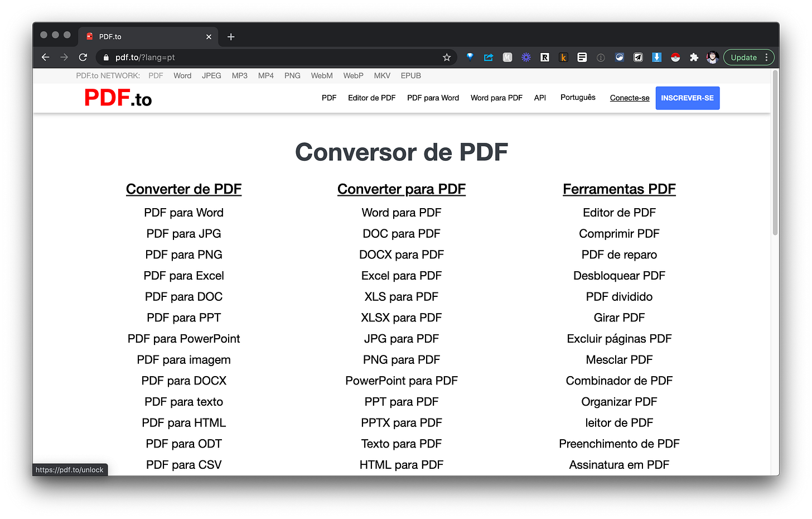Select Editor de PDF in navigation
The height and width of the screenshot is (519, 812).
(x=371, y=98)
